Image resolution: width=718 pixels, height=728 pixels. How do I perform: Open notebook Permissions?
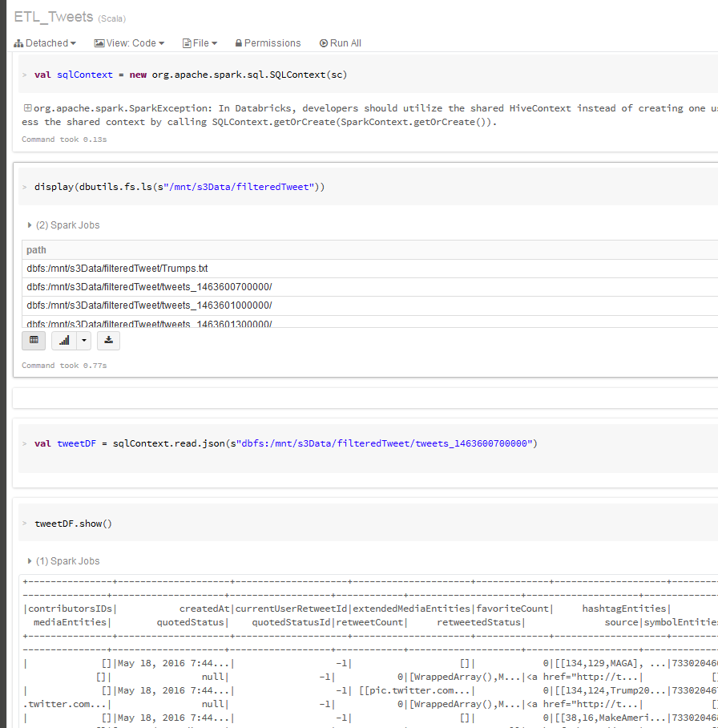pos(268,43)
